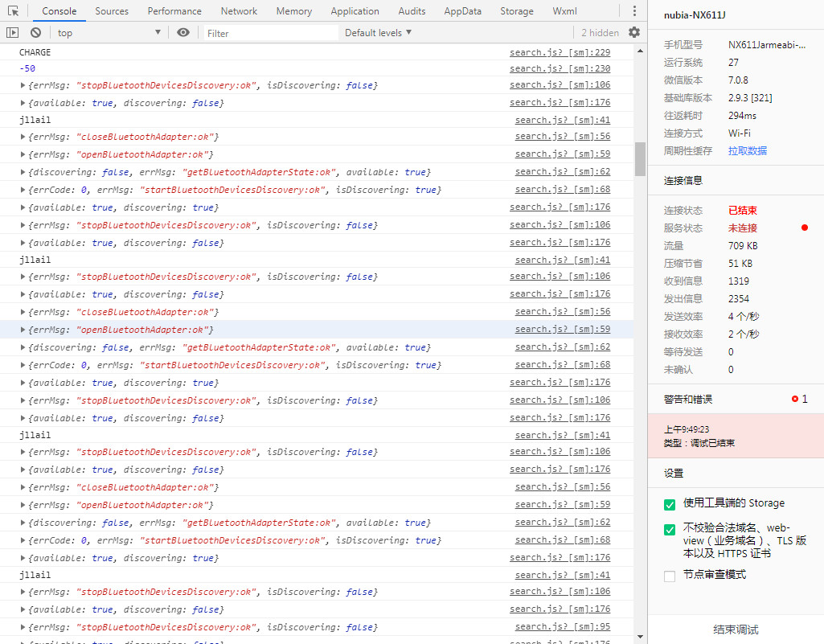Switch to Memory tab
This screenshot has width=824, height=644.
click(293, 11)
